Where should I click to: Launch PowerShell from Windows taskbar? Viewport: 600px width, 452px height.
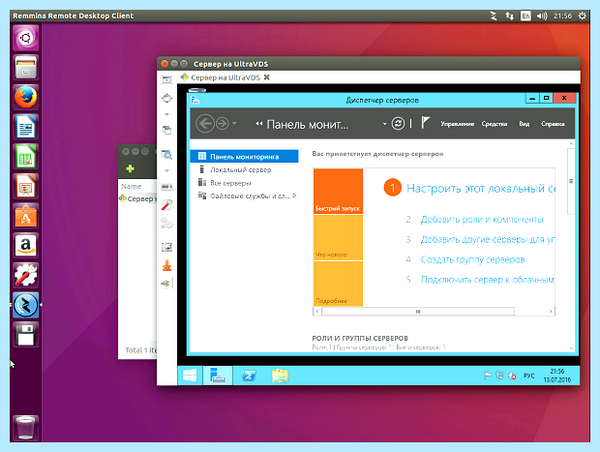point(249,376)
